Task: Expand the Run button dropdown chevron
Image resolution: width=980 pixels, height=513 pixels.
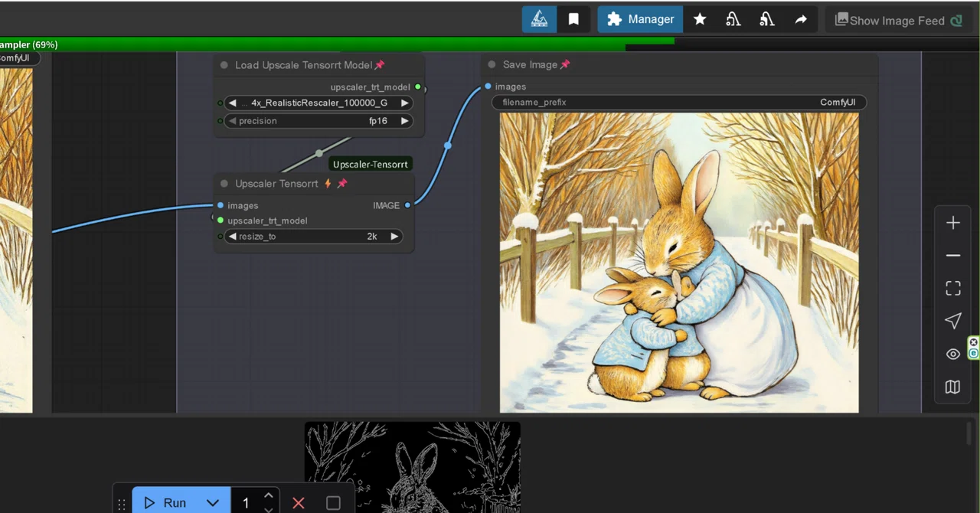Action: coord(213,502)
